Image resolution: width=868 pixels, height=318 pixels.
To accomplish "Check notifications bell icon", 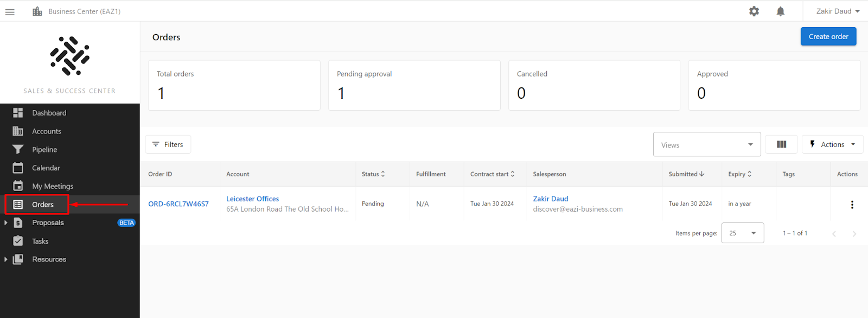I will 781,11.
